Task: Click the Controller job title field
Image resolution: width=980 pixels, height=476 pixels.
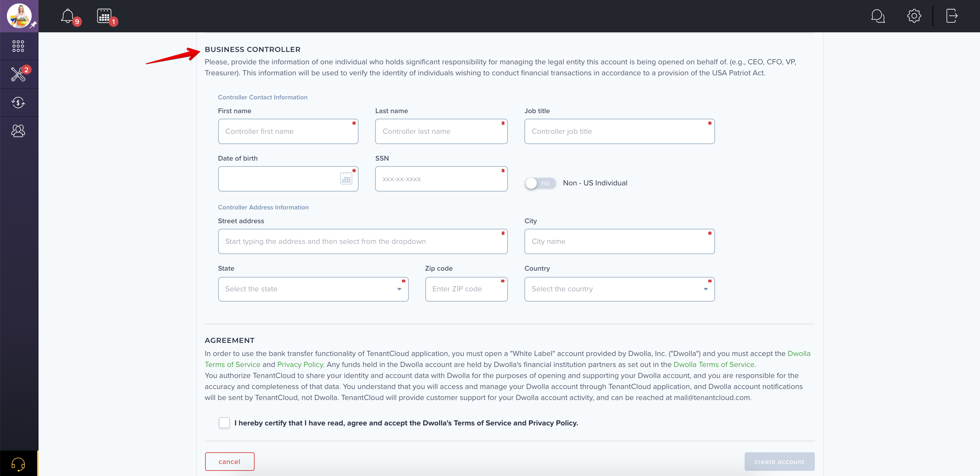Action: click(619, 131)
